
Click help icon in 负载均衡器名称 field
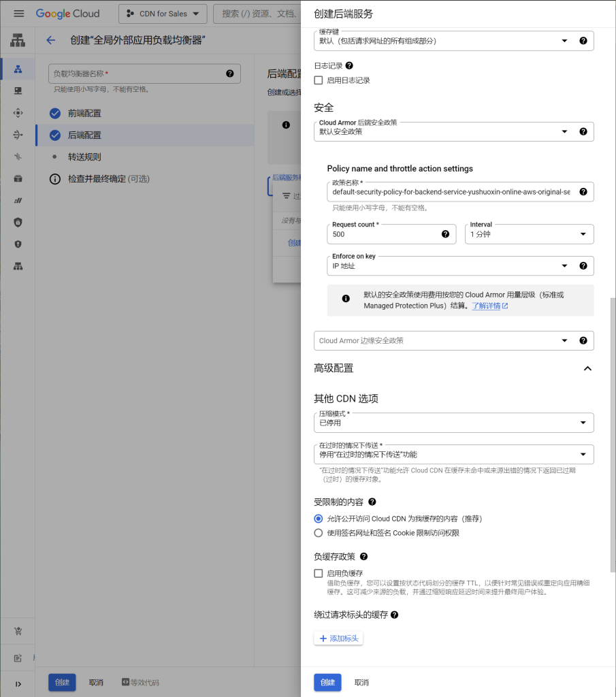(x=229, y=74)
